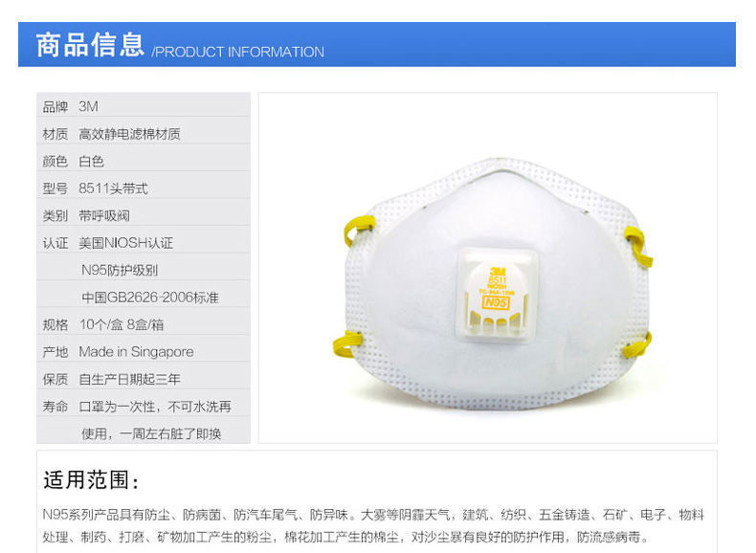Click the N95系列产品 description paragraph

373,525
